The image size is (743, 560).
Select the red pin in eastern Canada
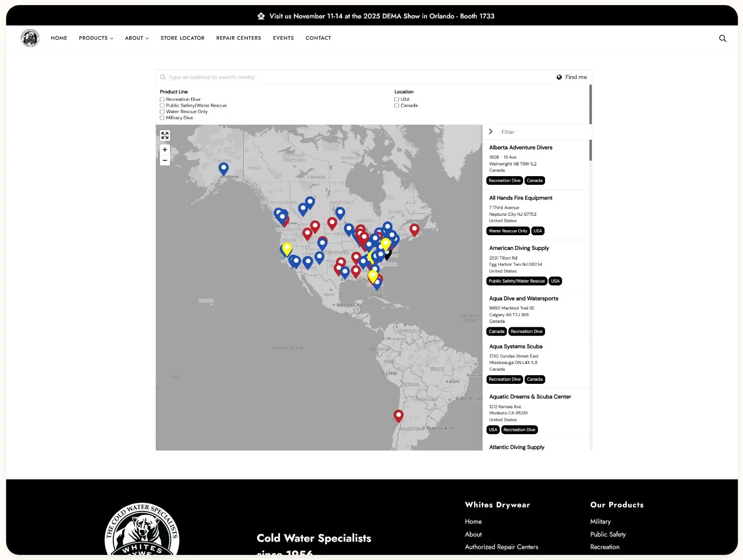[414, 230]
